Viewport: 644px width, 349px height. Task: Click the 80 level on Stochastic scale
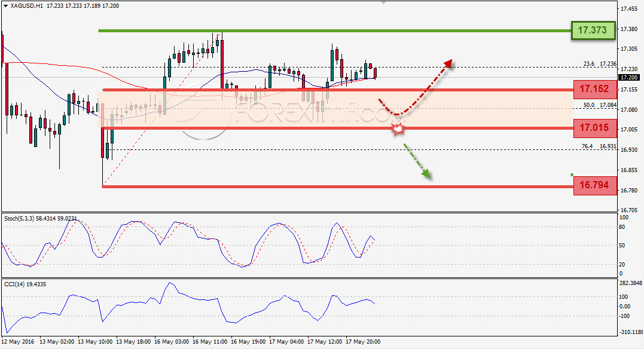pos(622,227)
